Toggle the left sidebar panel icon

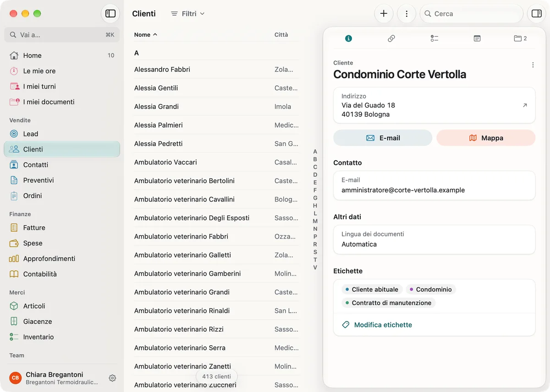coord(110,14)
